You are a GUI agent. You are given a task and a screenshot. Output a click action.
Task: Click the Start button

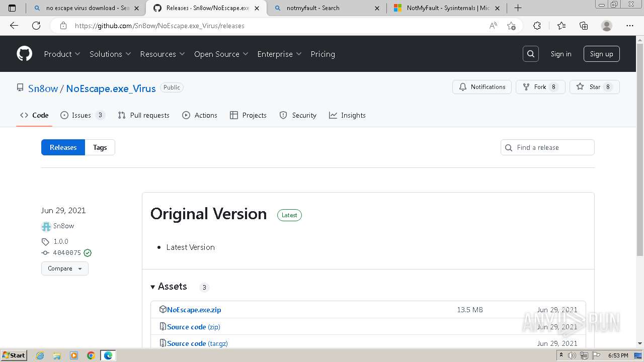tap(14, 355)
